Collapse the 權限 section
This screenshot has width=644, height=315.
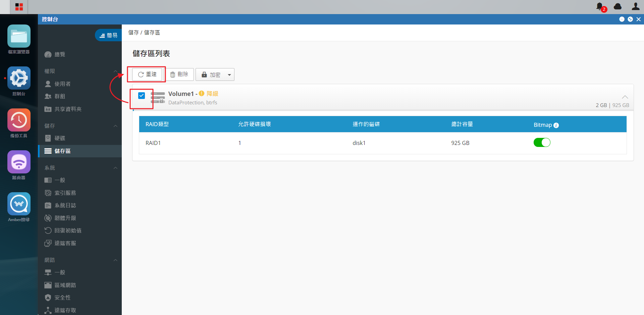point(115,71)
